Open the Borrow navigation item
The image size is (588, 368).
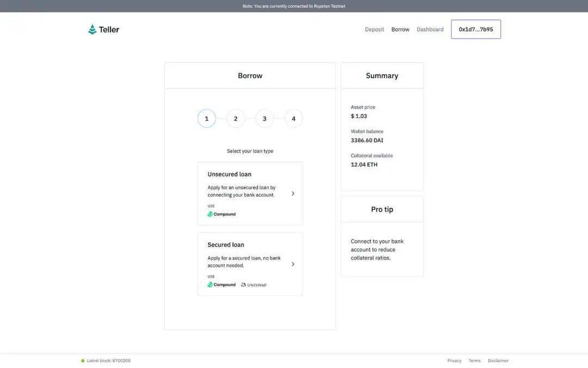[400, 29]
